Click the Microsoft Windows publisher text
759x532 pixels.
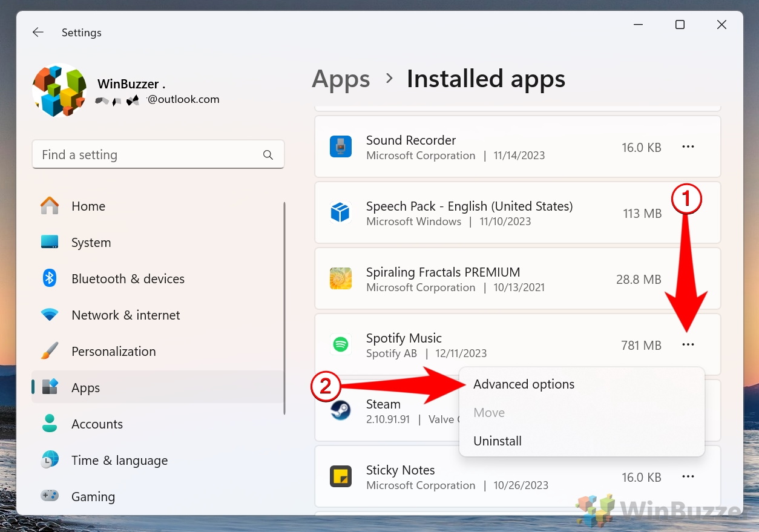[x=414, y=222]
